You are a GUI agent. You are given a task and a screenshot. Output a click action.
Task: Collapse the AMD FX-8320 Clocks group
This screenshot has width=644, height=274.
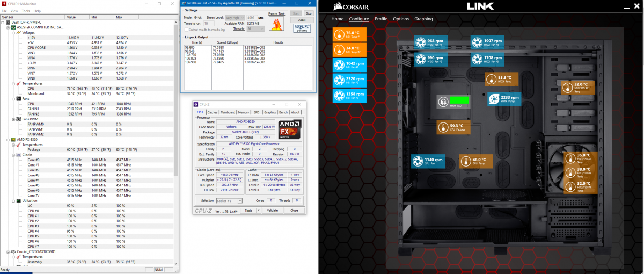[x=13, y=155]
